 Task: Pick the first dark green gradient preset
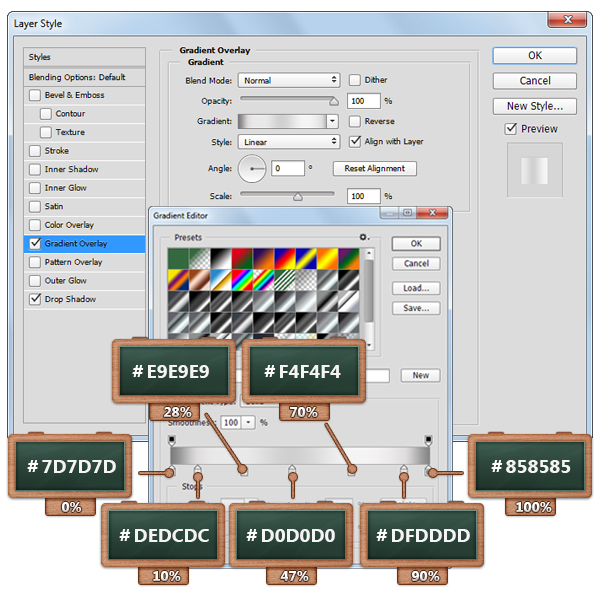pyautogui.click(x=178, y=258)
